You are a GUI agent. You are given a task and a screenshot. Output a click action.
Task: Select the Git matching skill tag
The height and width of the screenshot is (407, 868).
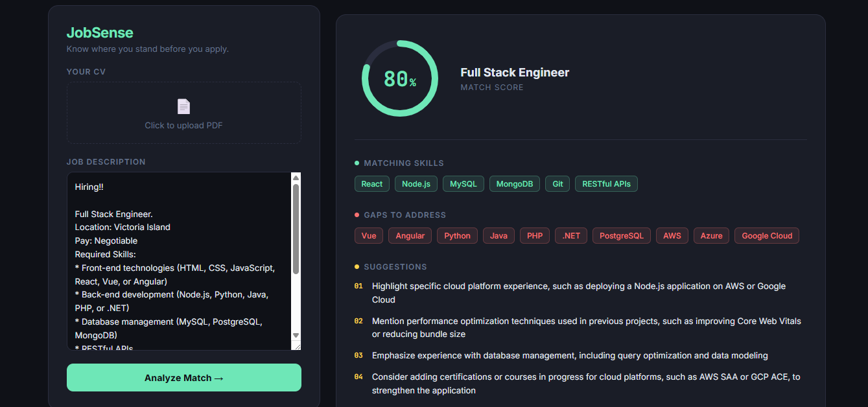557,184
